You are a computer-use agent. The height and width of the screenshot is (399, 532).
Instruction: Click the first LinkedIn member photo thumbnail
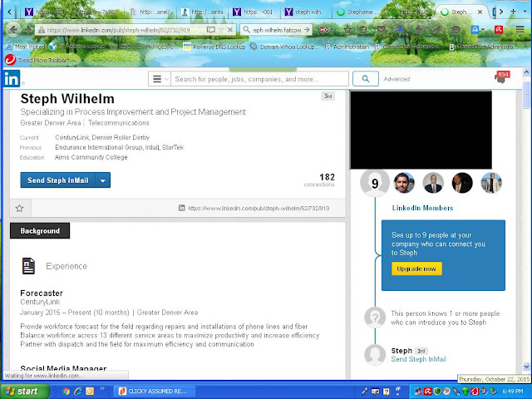tap(404, 183)
